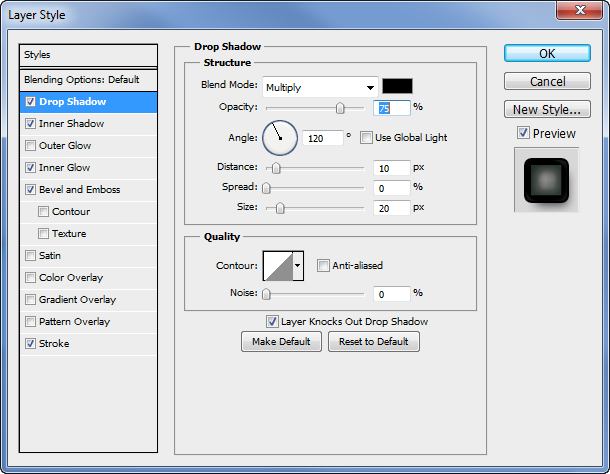
Task: Confirm with the OK button
Action: point(547,53)
